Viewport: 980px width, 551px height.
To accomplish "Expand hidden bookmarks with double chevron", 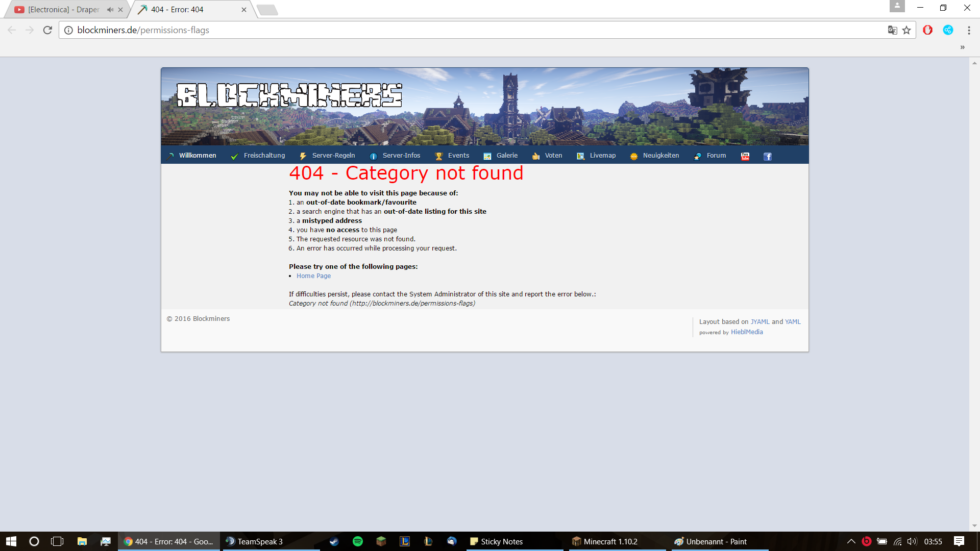I will [x=962, y=47].
